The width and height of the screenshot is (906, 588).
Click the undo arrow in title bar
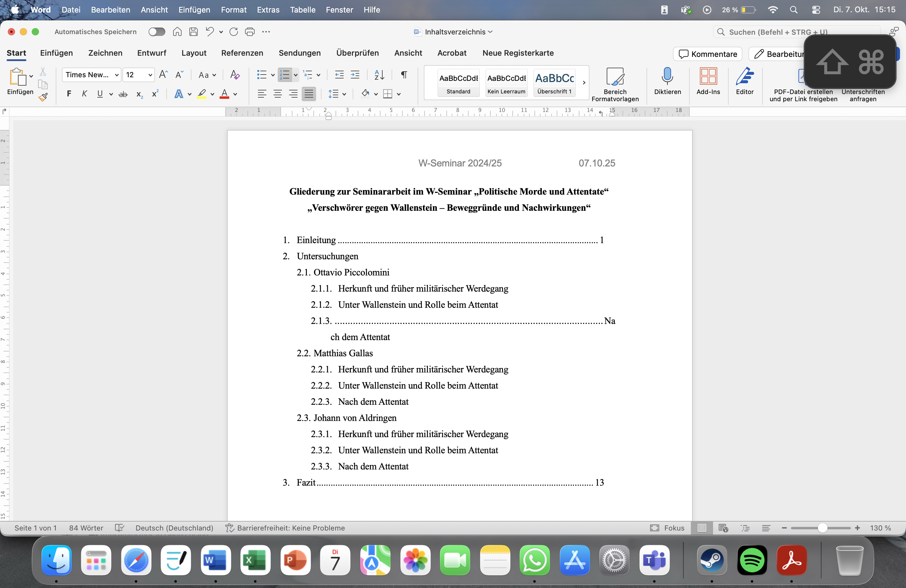209,31
